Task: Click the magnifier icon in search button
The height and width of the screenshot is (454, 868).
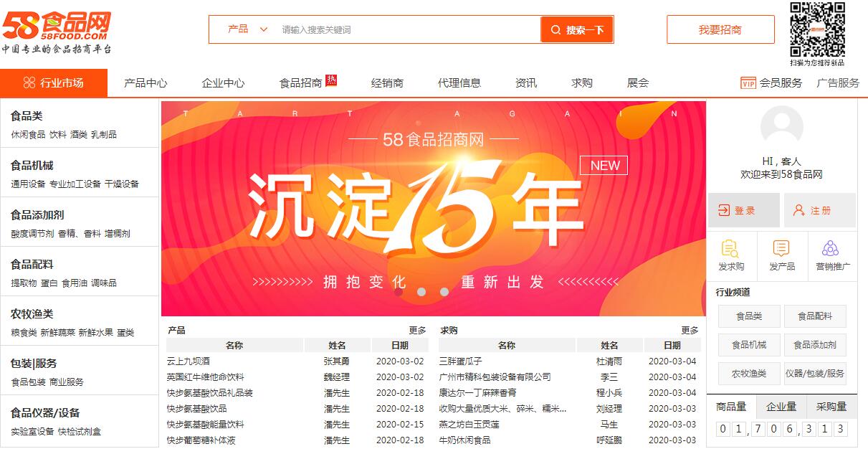Action: (x=555, y=30)
